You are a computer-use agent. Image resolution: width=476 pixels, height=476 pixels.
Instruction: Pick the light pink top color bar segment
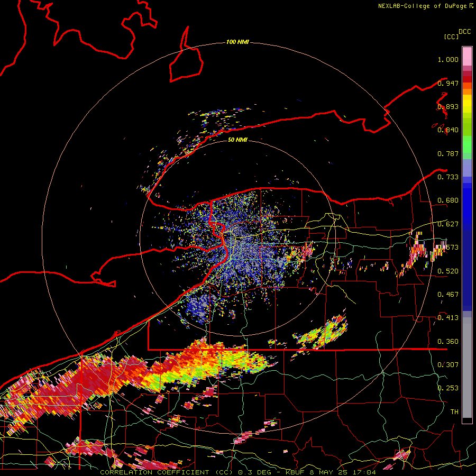coord(467,56)
